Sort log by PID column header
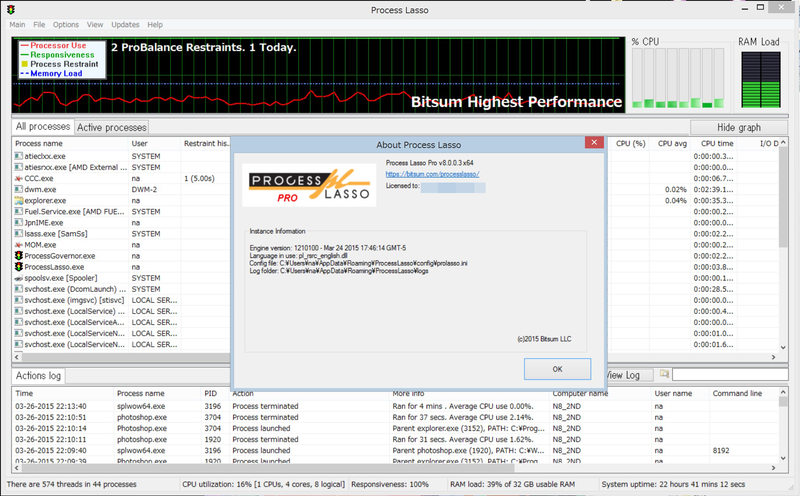 click(215, 393)
